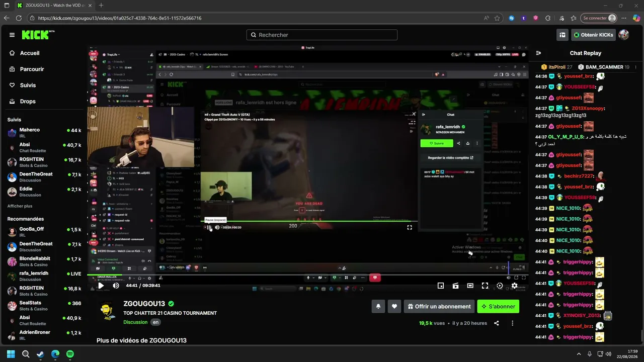
Task: Open SealStats recommended channel
Action: tap(44, 305)
